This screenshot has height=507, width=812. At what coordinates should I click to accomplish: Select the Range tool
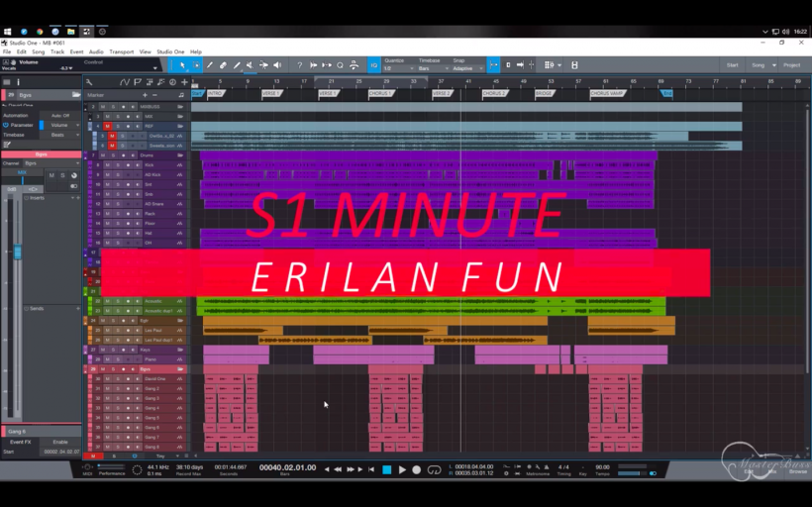196,65
